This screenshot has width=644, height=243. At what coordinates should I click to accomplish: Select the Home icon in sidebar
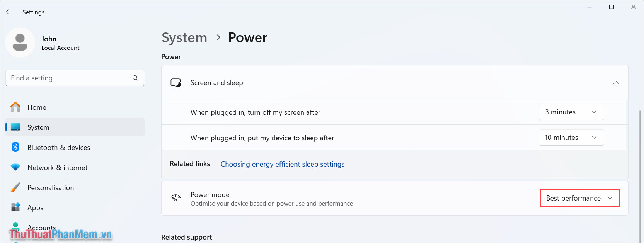pos(15,107)
